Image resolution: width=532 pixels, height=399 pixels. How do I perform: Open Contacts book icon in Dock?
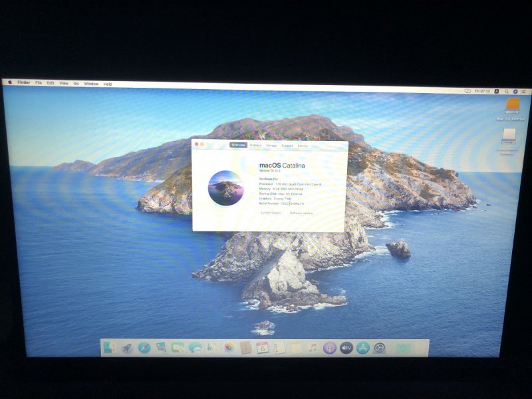coord(245,348)
